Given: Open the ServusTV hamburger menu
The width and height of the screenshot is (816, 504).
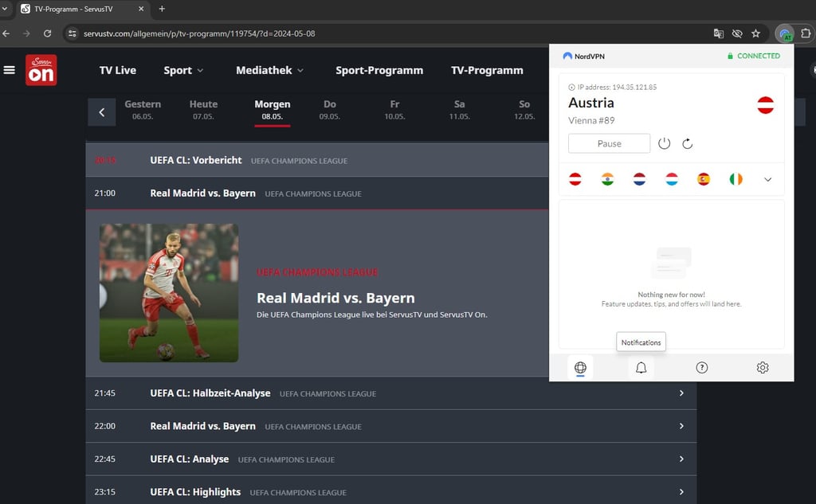Looking at the screenshot, I should [10, 70].
